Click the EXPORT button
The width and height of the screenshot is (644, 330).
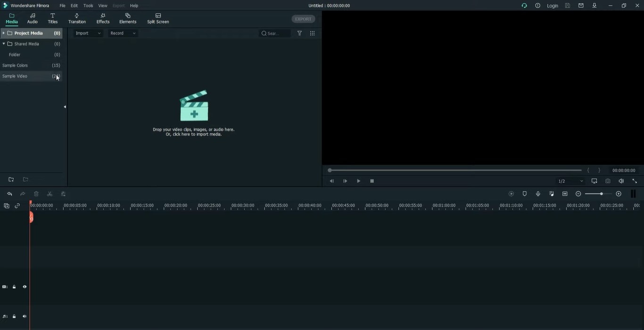coord(303,19)
